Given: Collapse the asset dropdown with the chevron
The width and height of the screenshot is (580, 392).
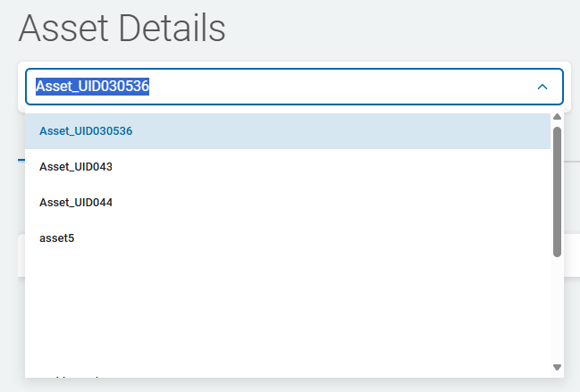Looking at the screenshot, I should click(542, 87).
